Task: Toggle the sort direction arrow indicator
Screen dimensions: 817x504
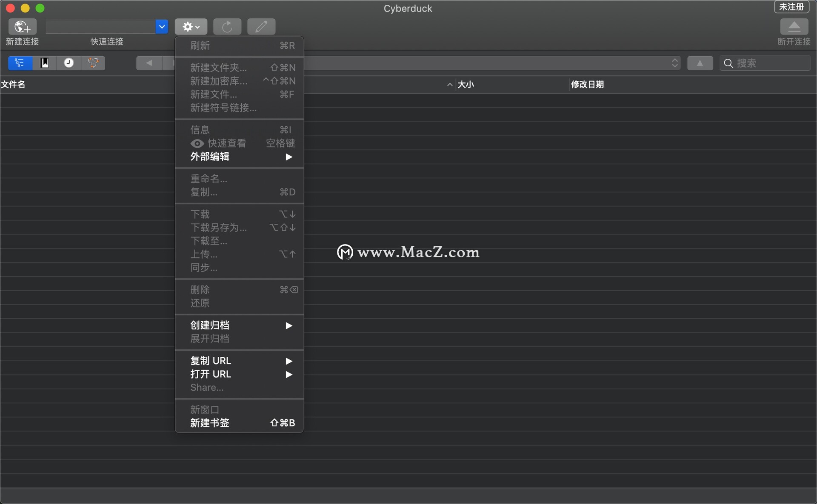Action: click(x=450, y=85)
